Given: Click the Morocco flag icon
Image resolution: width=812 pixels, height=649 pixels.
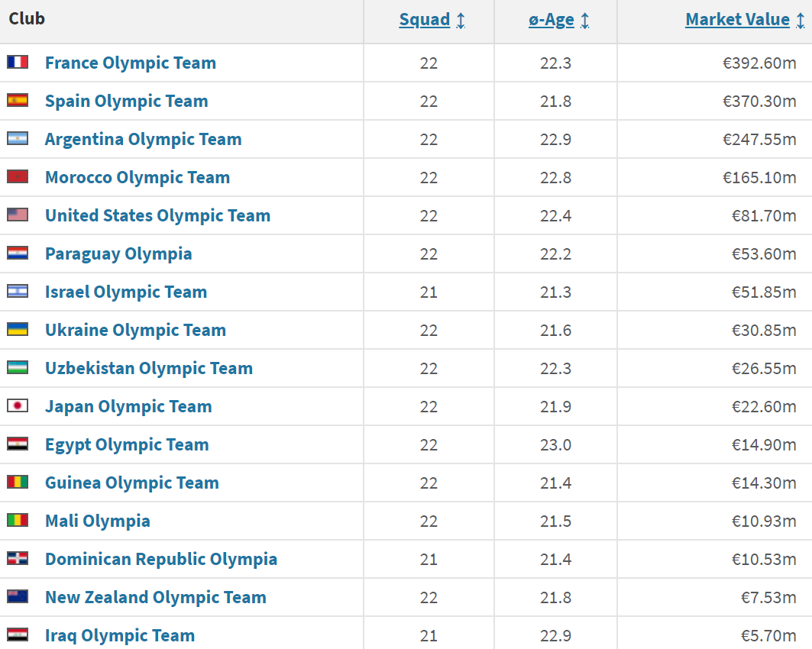Looking at the screenshot, I should [18, 177].
